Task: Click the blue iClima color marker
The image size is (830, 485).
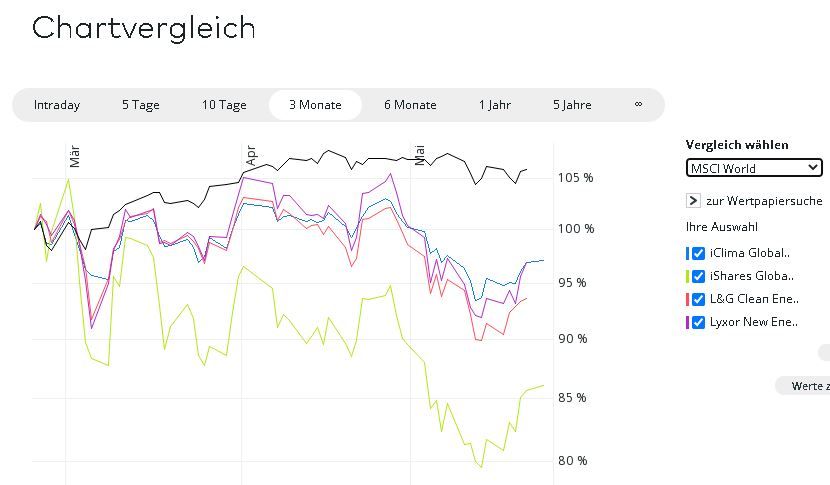Action: point(688,254)
